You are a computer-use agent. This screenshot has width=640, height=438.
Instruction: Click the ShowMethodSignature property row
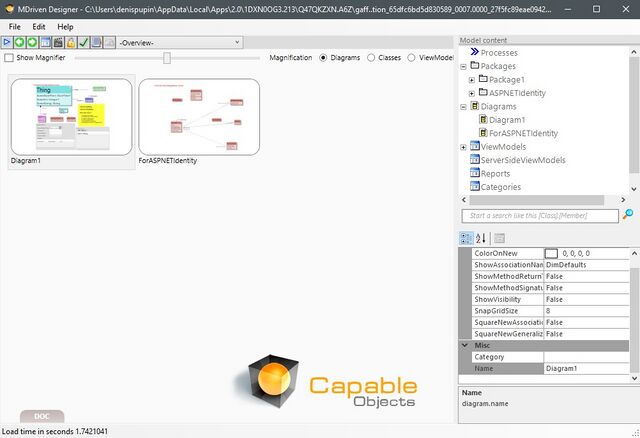click(x=550, y=288)
